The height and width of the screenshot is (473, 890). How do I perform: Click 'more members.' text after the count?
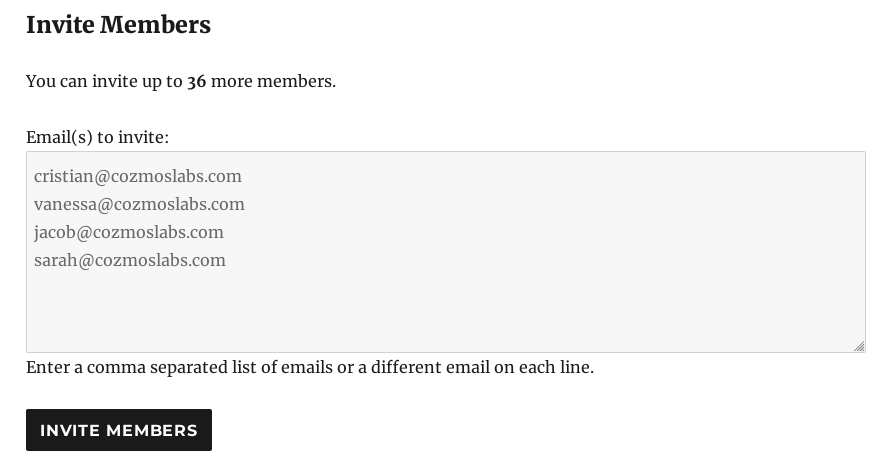[x=273, y=82]
